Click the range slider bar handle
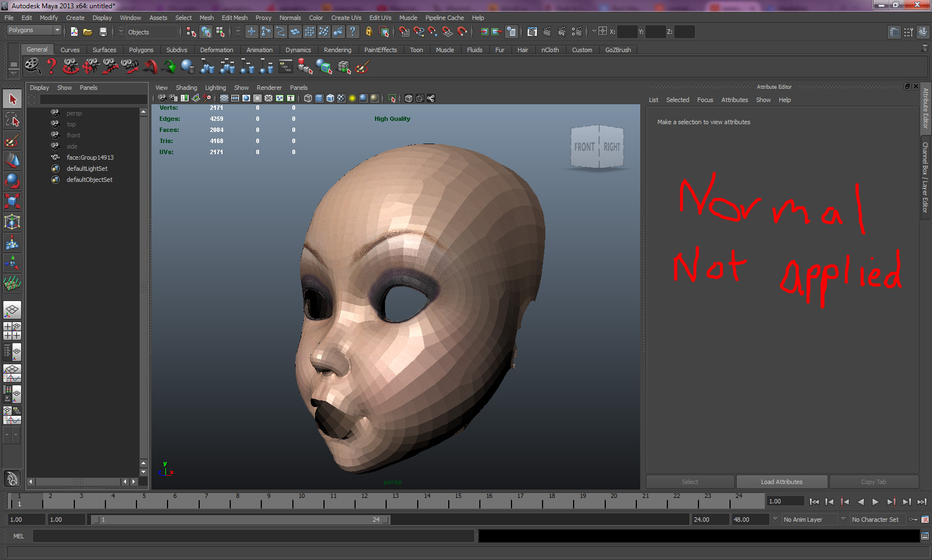This screenshot has width=932, height=560. point(241,520)
